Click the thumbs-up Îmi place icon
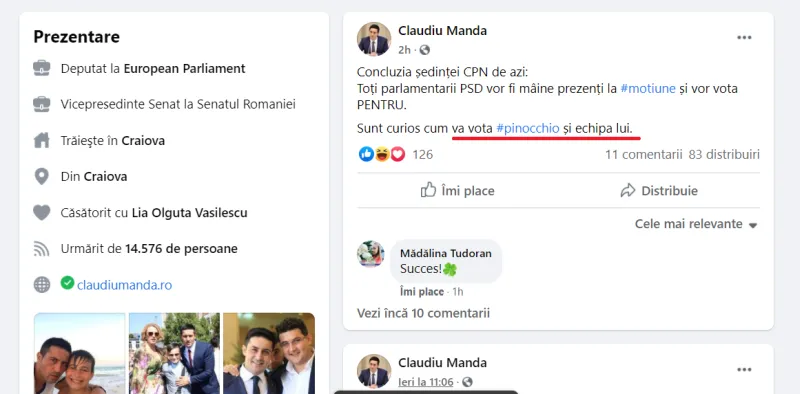The height and width of the screenshot is (394, 800). coord(429,190)
